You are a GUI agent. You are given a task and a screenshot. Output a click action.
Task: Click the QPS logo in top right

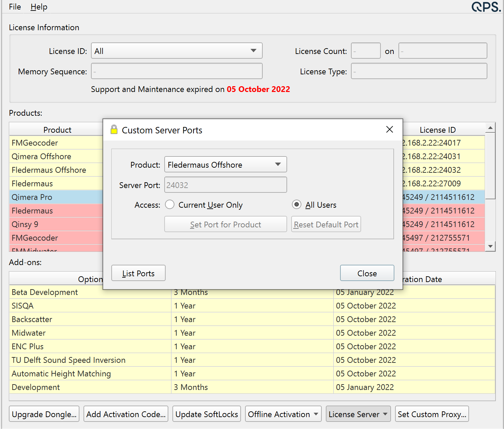(x=486, y=7)
